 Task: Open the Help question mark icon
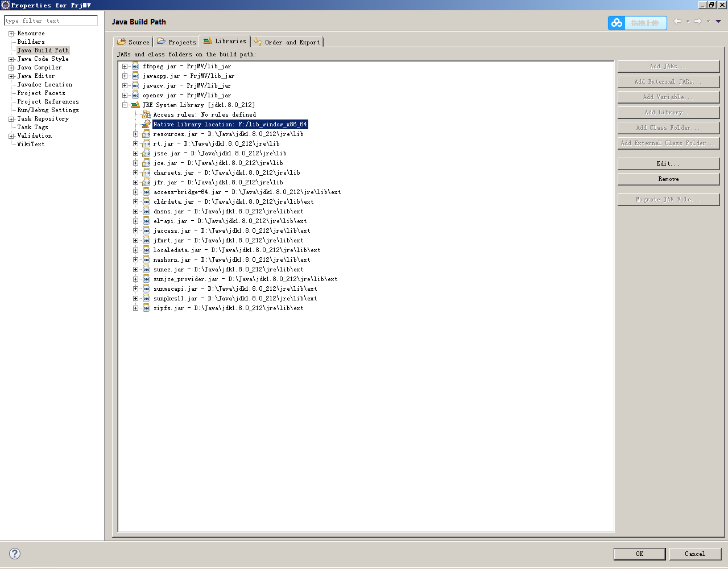tap(15, 552)
